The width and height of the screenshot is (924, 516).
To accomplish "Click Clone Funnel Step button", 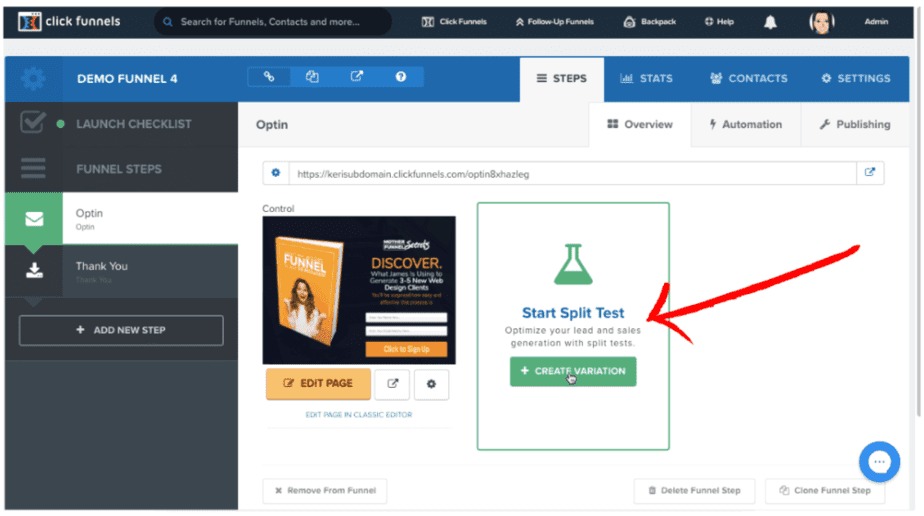I will click(x=825, y=490).
